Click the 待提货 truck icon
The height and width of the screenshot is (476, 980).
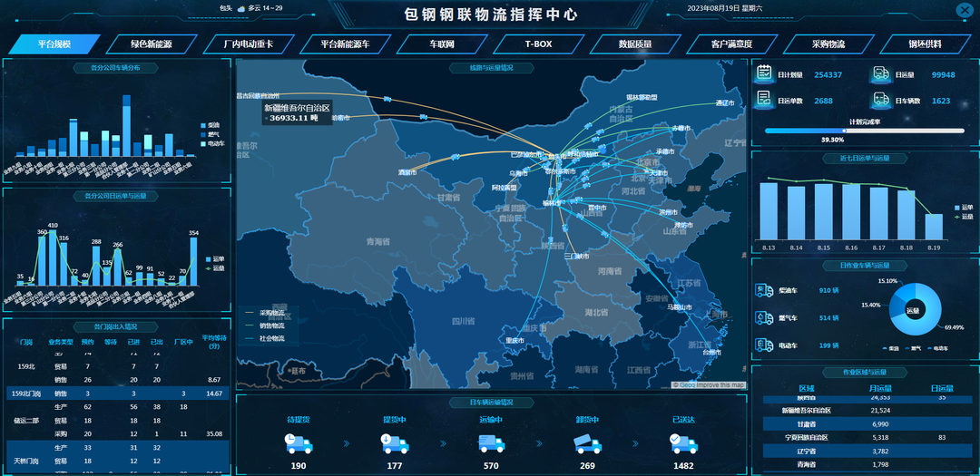297,442
